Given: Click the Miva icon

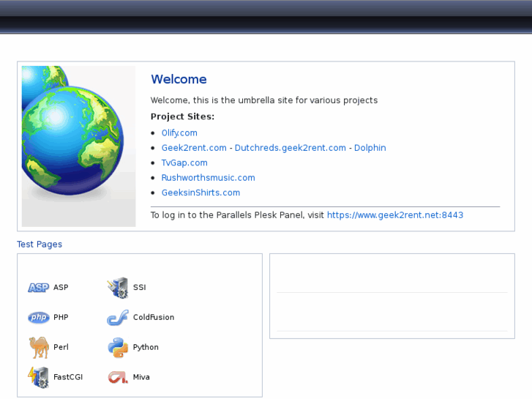Looking at the screenshot, I should point(117,377).
